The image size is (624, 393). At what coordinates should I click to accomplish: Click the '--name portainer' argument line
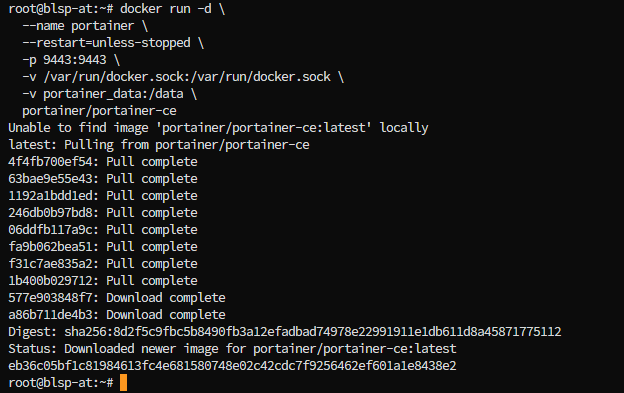pos(85,26)
